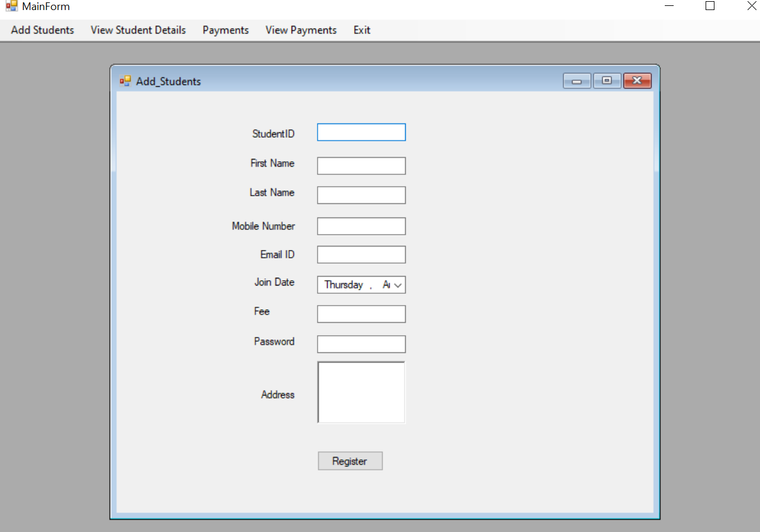Click the Address multiline text area
Viewport: 760px width, 532px height.
tap(361, 392)
